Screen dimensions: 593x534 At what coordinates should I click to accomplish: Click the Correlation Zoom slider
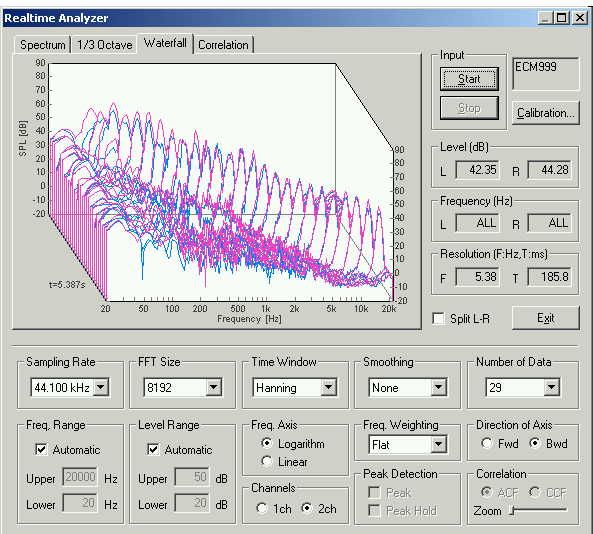pos(539,511)
